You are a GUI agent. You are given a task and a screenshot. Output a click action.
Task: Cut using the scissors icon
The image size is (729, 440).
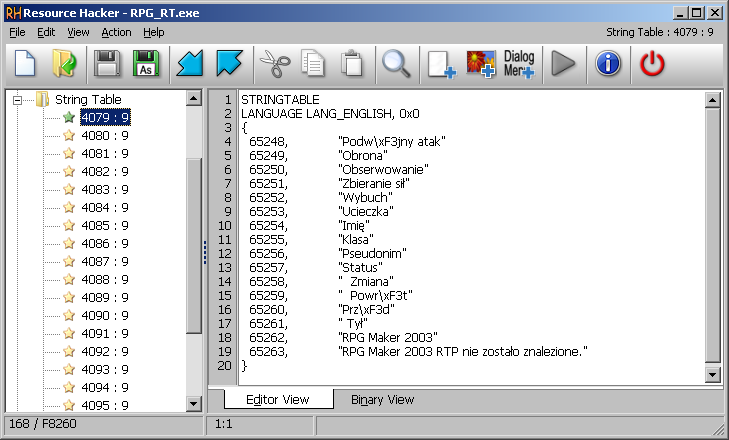pyautogui.click(x=274, y=64)
